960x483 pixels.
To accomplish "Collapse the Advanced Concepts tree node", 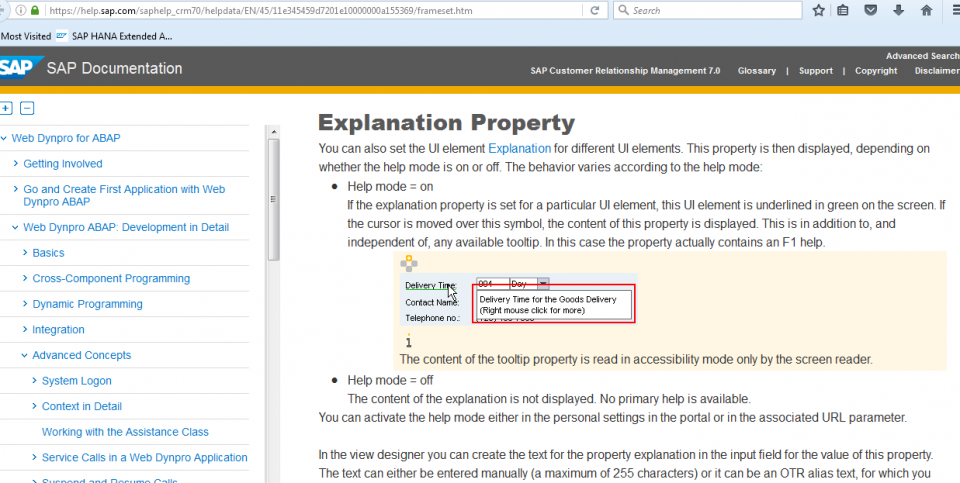I will coord(24,355).
